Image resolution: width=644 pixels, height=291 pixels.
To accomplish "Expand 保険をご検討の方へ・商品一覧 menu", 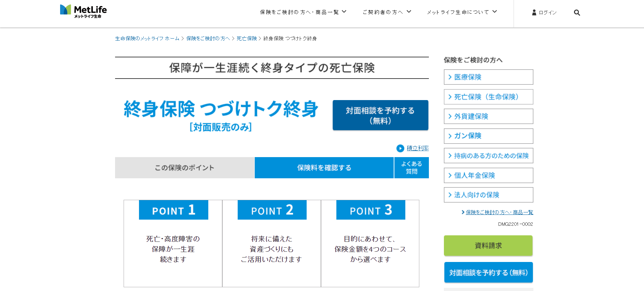I will coord(303,12).
